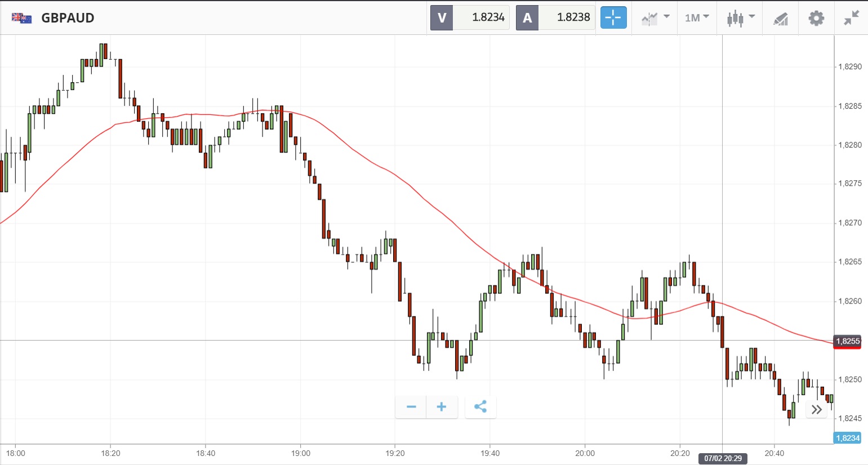Image resolution: width=868 pixels, height=465 pixels.
Task: Click the red 1,8255 moving average label
Action: point(847,341)
